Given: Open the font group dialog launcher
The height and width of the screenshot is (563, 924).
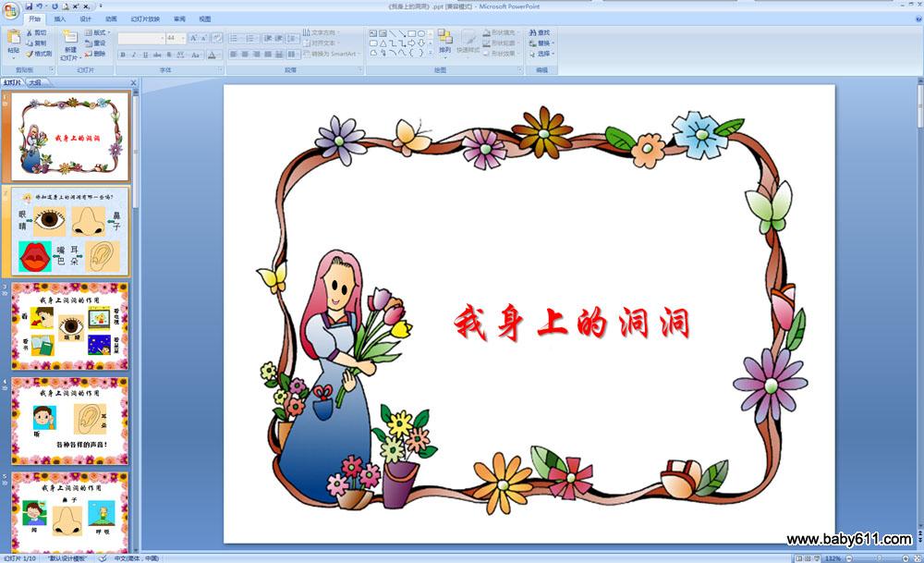Looking at the screenshot, I should 220,69.
